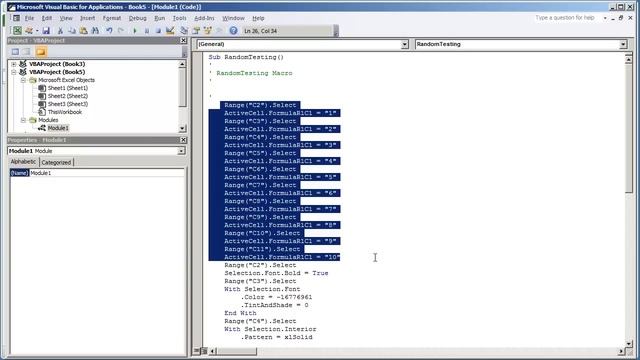The width and height of the screenshot is (640, 360).
Task: Select Module1 in the project tree
Action: 58,128
